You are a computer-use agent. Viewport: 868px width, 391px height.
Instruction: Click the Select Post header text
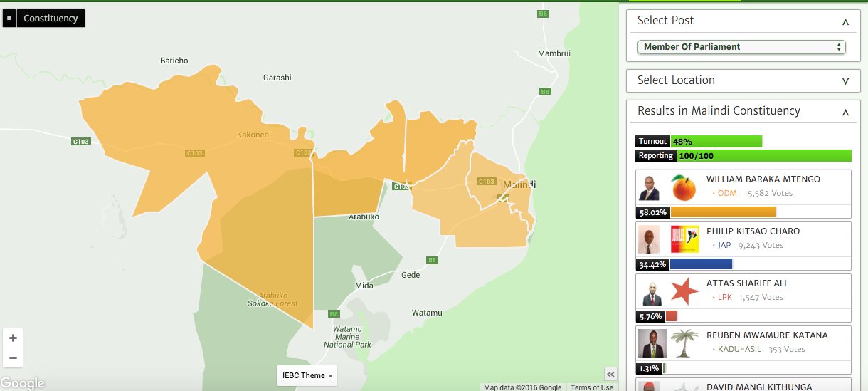coord(665,21)
